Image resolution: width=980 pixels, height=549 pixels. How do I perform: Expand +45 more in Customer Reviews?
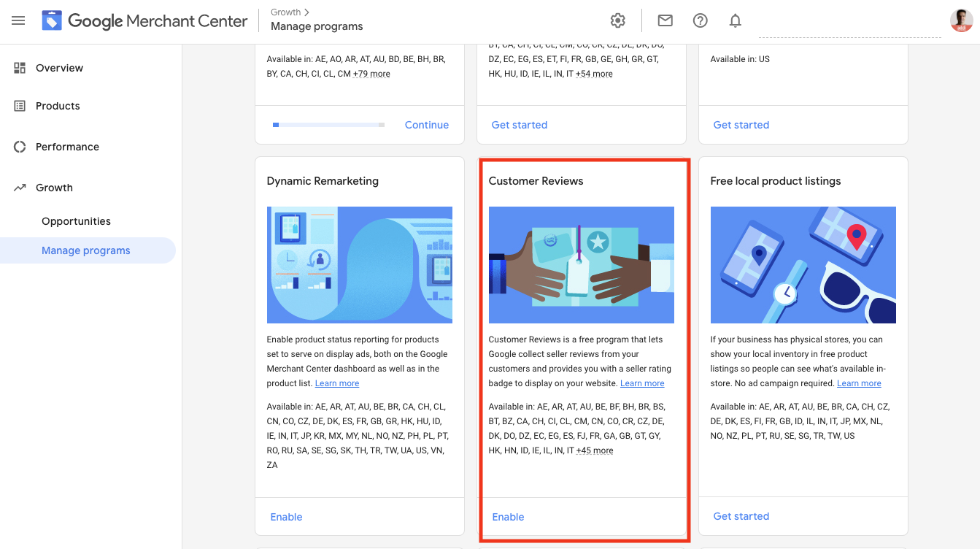click(594, 450)
